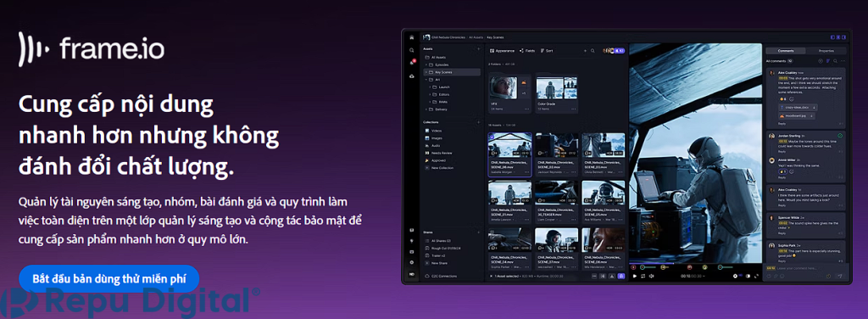
Task: Open player settings gear icon
Action: 735,276
